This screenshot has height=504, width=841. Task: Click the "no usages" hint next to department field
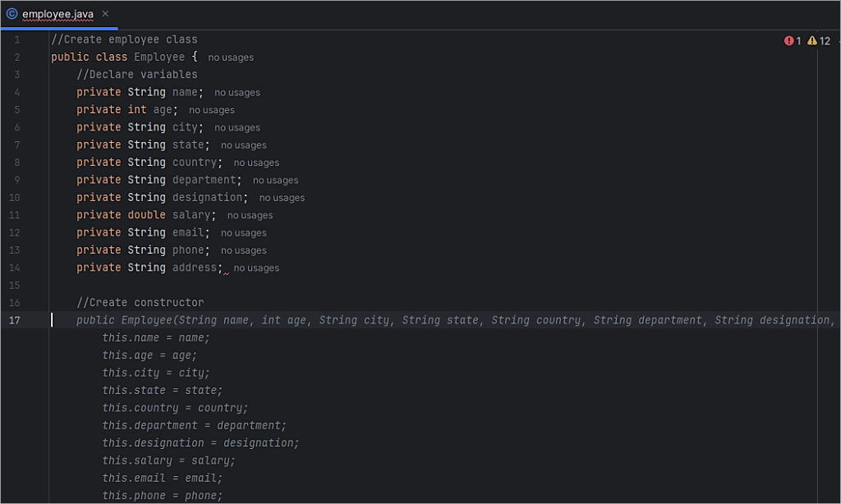coord(275,180)
